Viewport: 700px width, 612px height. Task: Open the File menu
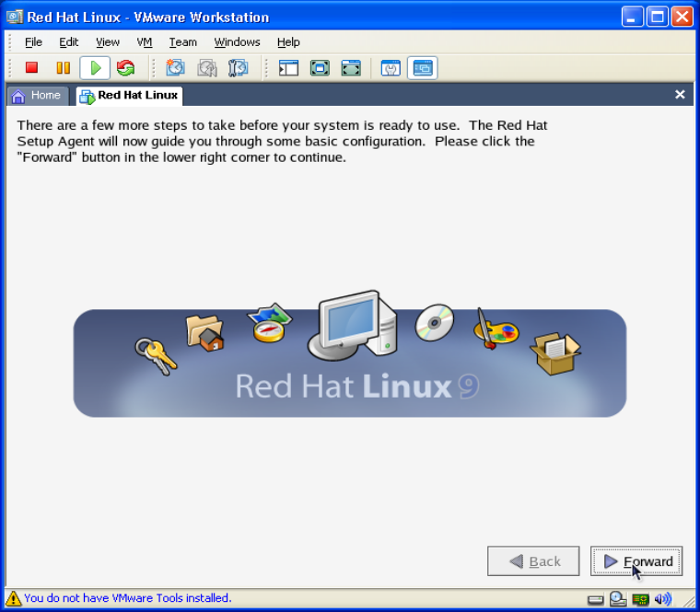pos(33,42)
